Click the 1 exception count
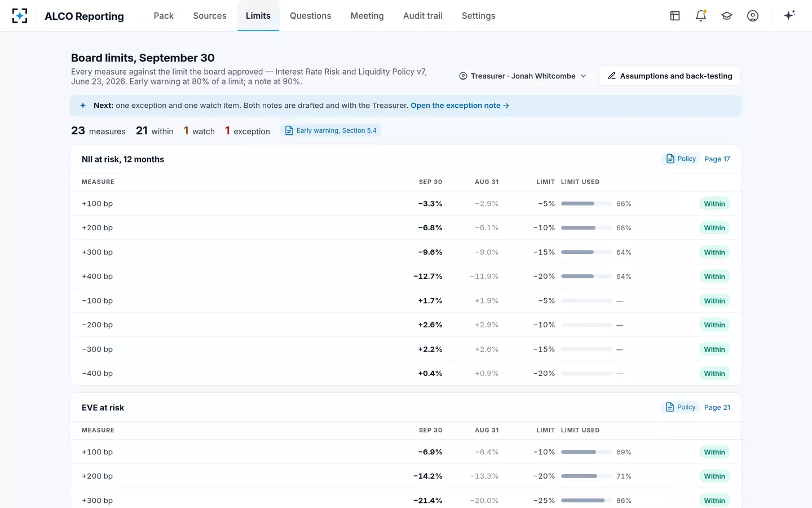Viewport: 812px width, 508px height. (248, 131)
